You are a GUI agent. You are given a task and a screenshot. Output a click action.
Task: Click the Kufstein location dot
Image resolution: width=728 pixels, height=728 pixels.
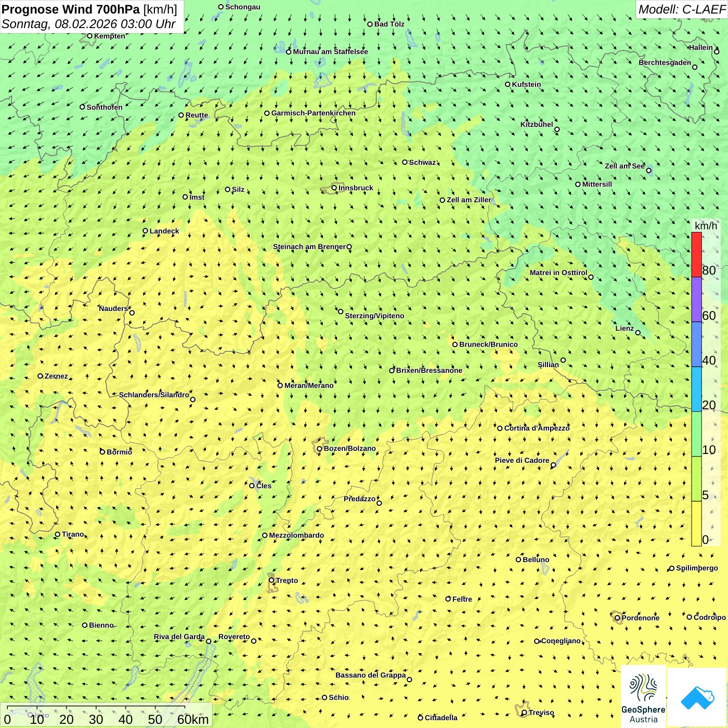coord(508,84)
